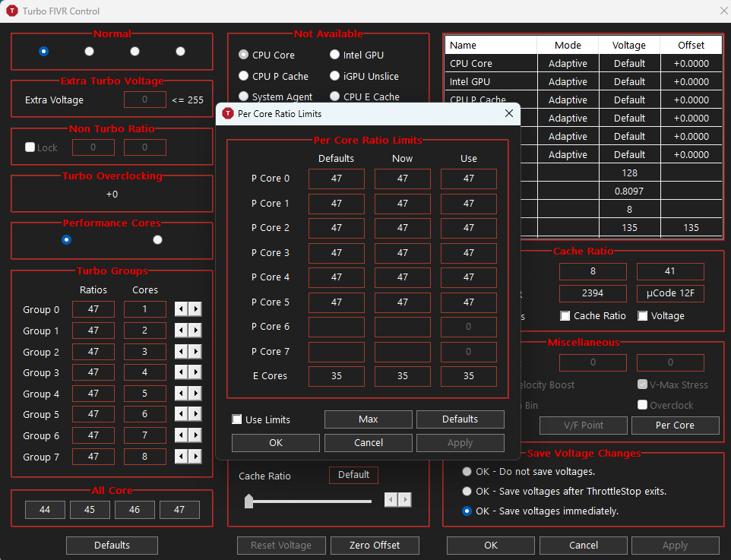Click the 0.8097 voltage table cell
The height and width of the screenshot is (560, 731).
point(629,191)
